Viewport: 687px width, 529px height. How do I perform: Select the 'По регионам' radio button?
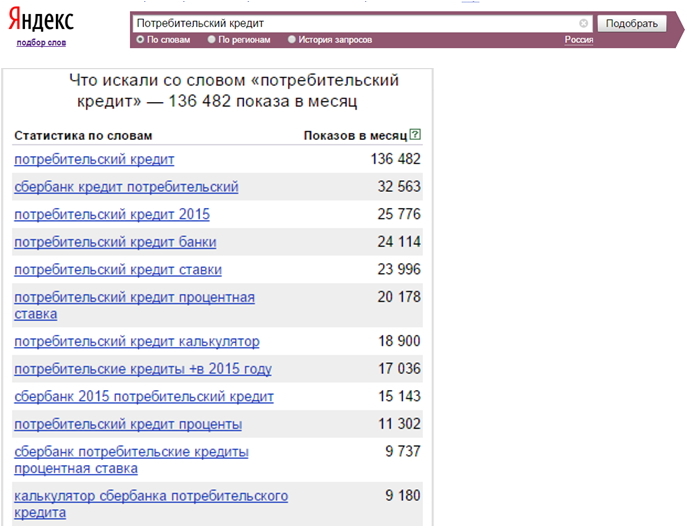coord(212,40)
